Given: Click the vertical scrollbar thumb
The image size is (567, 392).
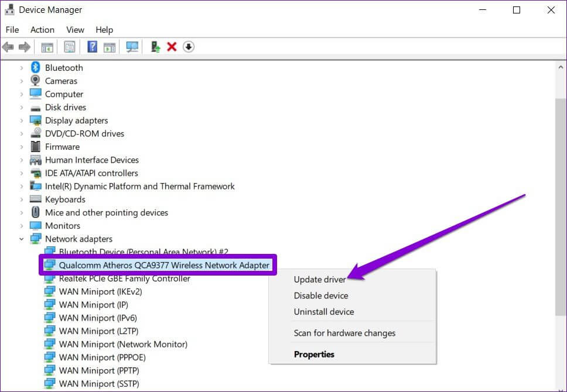Looking at the screenshot, I should pos(561,206).
